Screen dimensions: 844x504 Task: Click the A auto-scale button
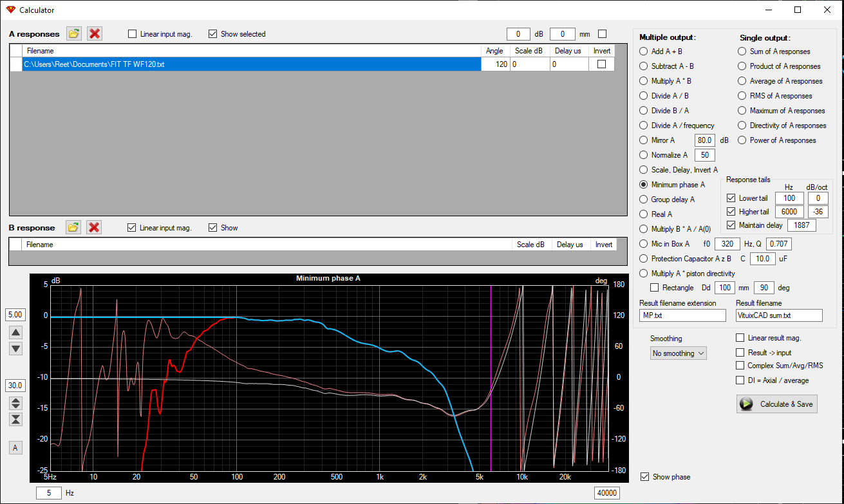click(x=16, y=447)
